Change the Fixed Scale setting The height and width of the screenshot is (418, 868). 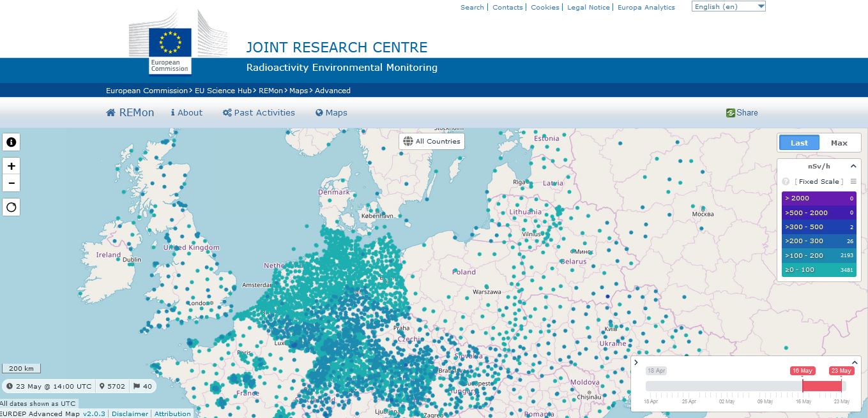tap(819, 182)
